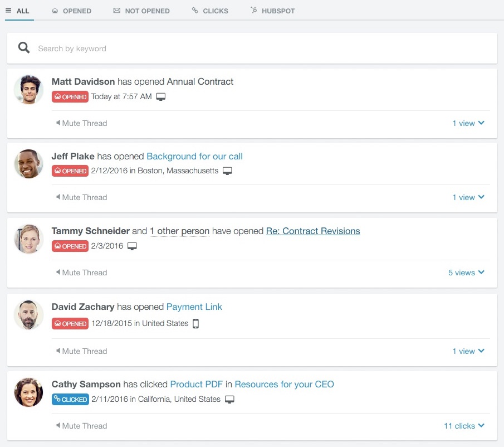Click Jeff Plake's name
The image size is (504, 447).
pyautogui.click(x=73, y=156)
